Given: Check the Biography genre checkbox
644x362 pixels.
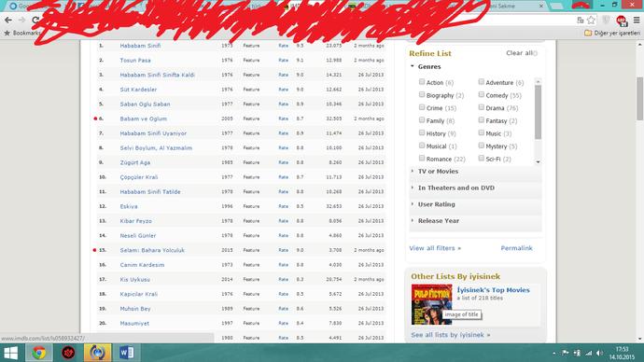Looking at the screenshot, I should pyautogui.click(x=422, y=94).
